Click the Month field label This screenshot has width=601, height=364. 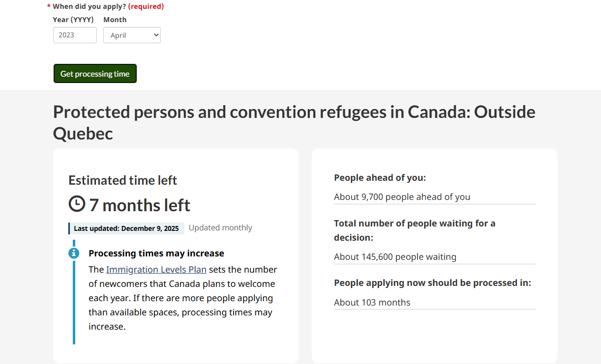click(x=115, y=20)
